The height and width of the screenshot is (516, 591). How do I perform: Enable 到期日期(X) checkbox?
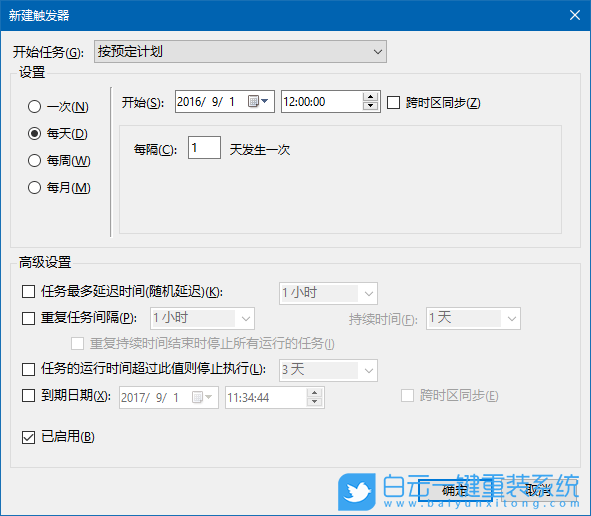coord(29,396)
